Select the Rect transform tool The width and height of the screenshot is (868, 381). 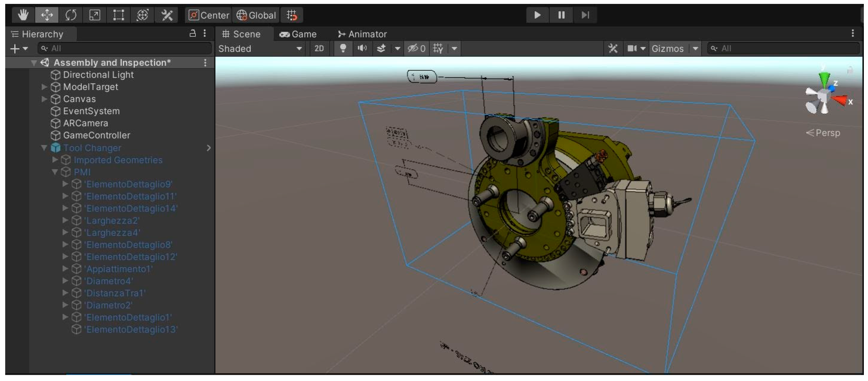[118, 15]
